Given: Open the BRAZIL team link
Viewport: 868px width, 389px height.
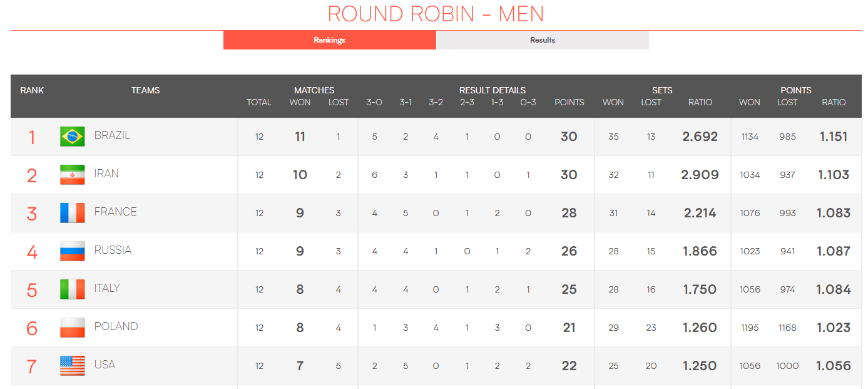Looking at the screenshot, I should click(x=112, y=135).
